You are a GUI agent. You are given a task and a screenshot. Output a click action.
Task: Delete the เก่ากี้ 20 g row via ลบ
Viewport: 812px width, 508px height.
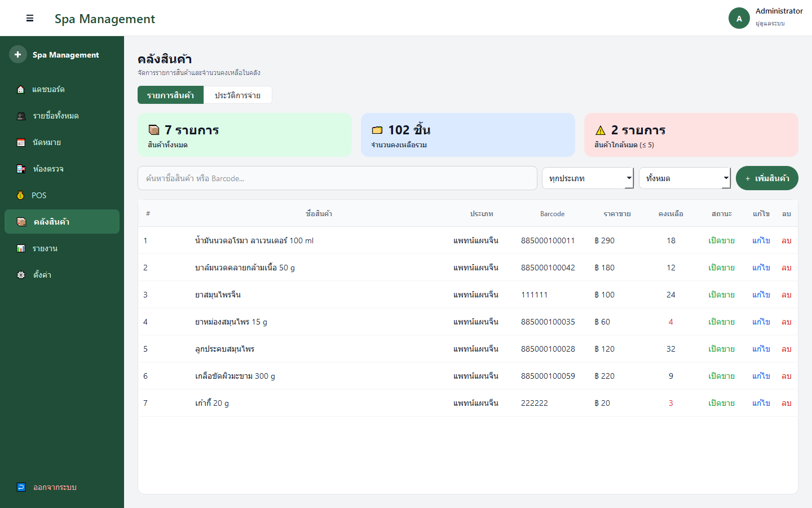click(787, 403)
